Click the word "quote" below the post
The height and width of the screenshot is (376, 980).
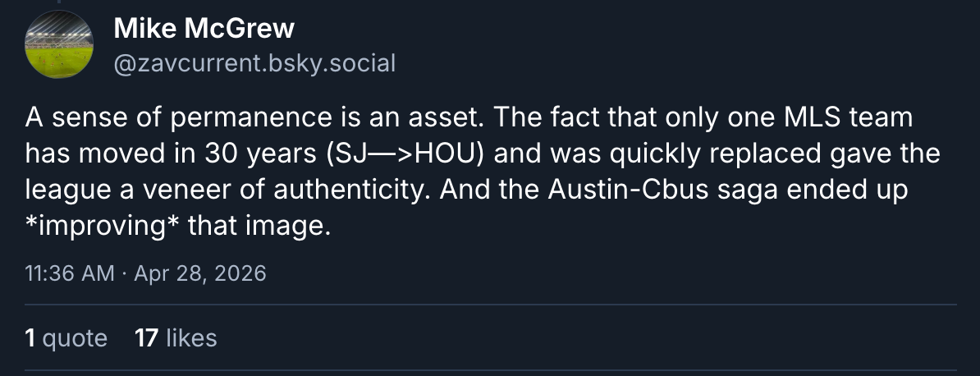[x=75, y=337]
